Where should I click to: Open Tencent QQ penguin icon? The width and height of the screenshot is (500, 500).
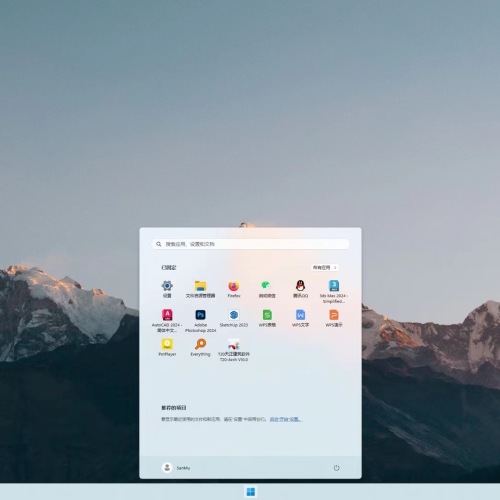300,289
